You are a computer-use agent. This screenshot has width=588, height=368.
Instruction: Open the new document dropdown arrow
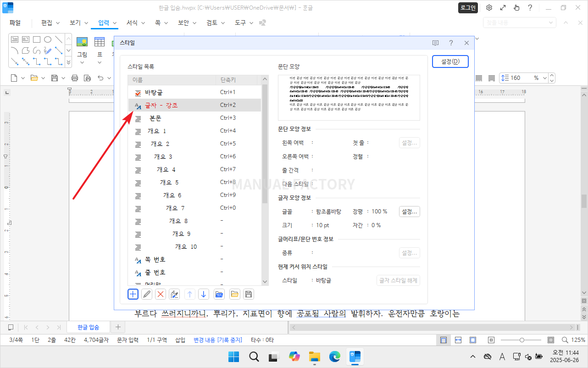click(x=23, y=78)
